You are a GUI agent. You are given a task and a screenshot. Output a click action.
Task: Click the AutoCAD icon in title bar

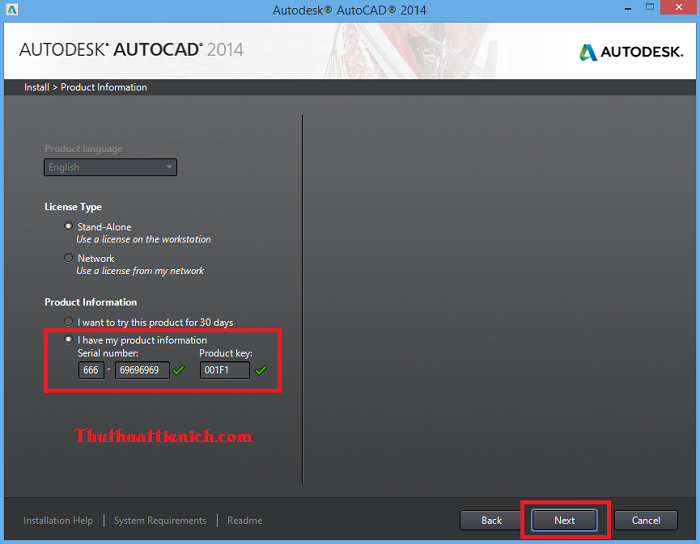12,9
